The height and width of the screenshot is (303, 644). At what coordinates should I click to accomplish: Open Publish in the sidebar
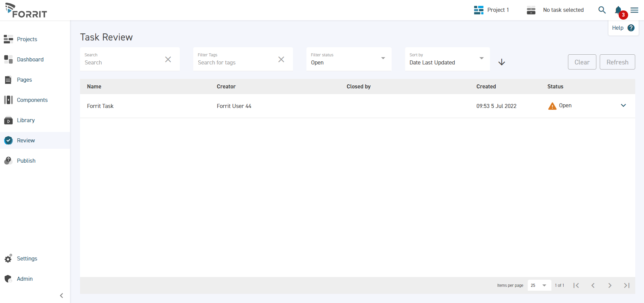(x=26, y=161)
